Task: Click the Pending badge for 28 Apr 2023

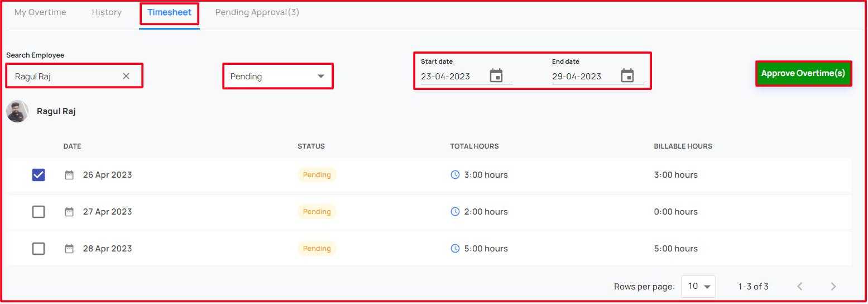Action: point(317,249)
